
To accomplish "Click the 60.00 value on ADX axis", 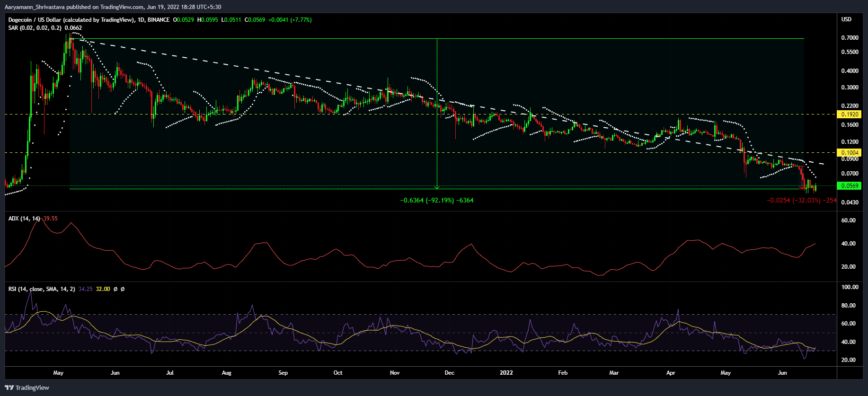I will pos(849,220).
